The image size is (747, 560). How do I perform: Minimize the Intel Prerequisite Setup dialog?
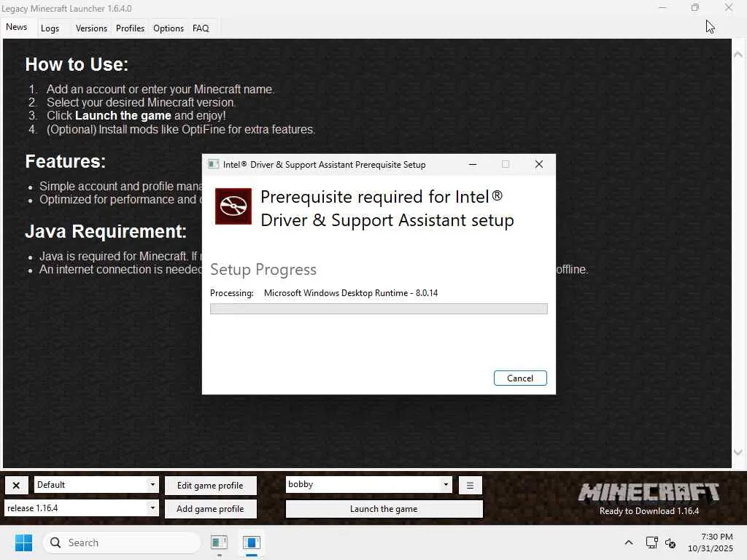pyautogui.click(x=473, y=164)
